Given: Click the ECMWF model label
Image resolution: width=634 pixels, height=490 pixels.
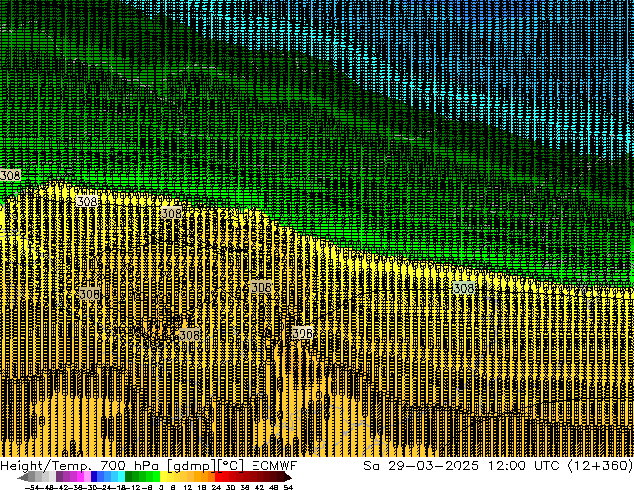Looking at the screenshot, I should pos(275,466).
